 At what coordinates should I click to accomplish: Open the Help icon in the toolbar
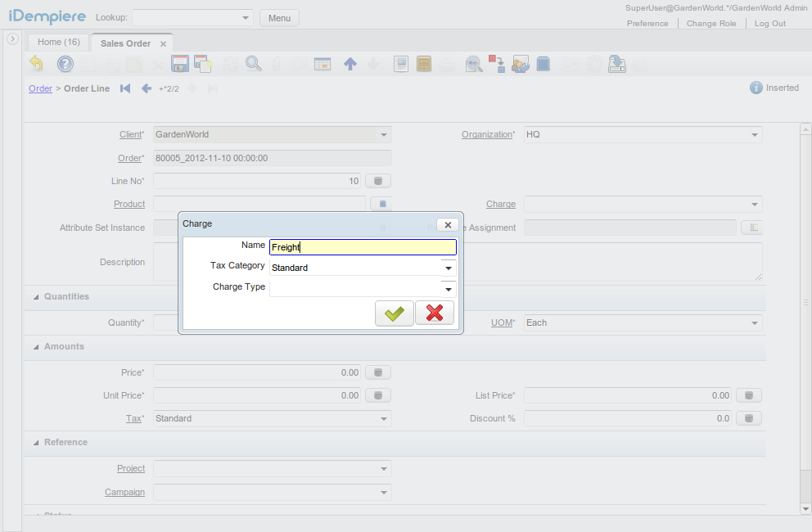[x=65, y=63]
